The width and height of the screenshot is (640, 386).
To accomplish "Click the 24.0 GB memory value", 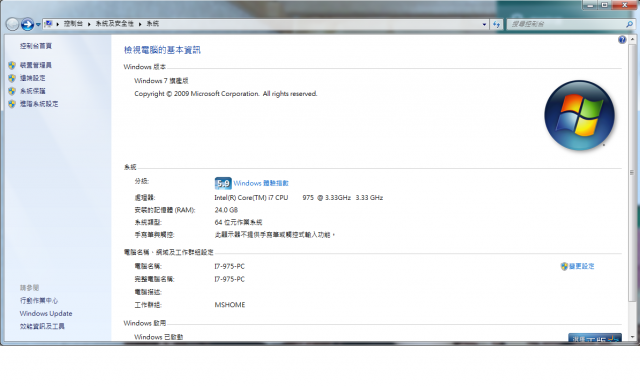I will 226,210.
